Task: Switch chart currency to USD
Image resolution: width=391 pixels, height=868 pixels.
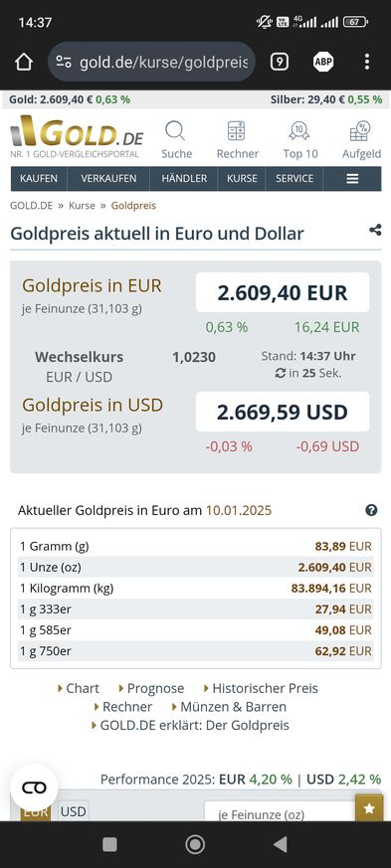Action: [x=73, y=811]
